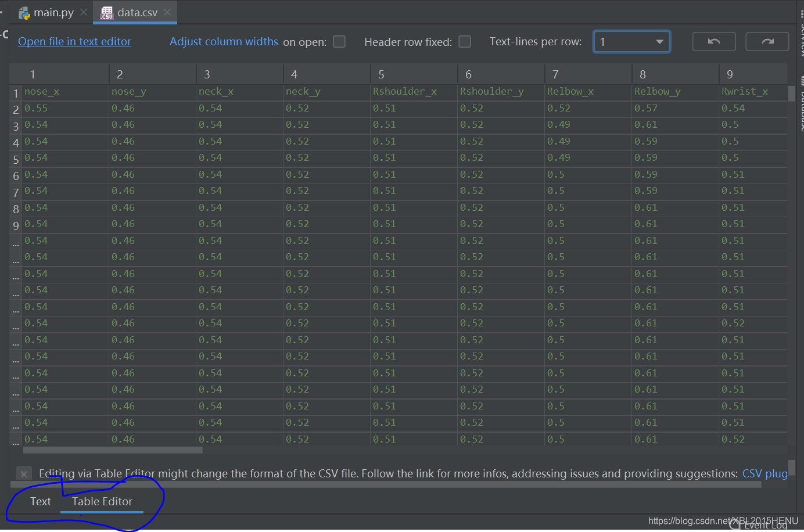Click the neck_y header cell
The image size is (804, 532).
point(326,92)
